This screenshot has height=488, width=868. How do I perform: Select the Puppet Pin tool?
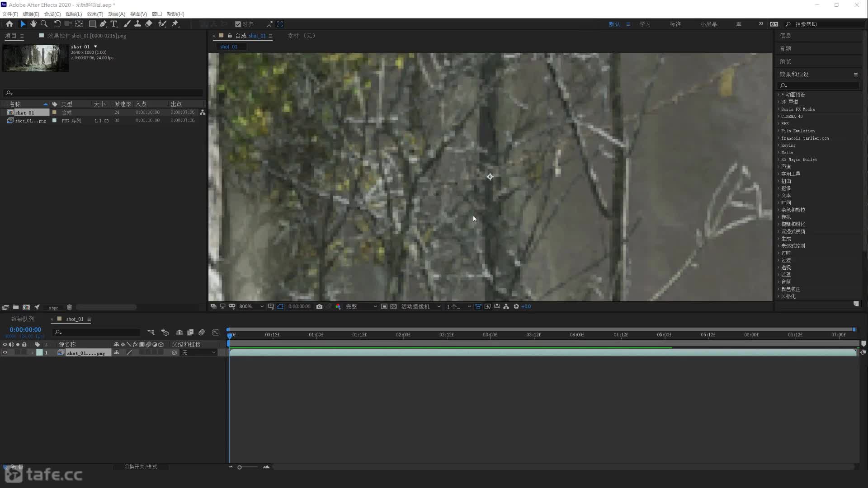175,24
